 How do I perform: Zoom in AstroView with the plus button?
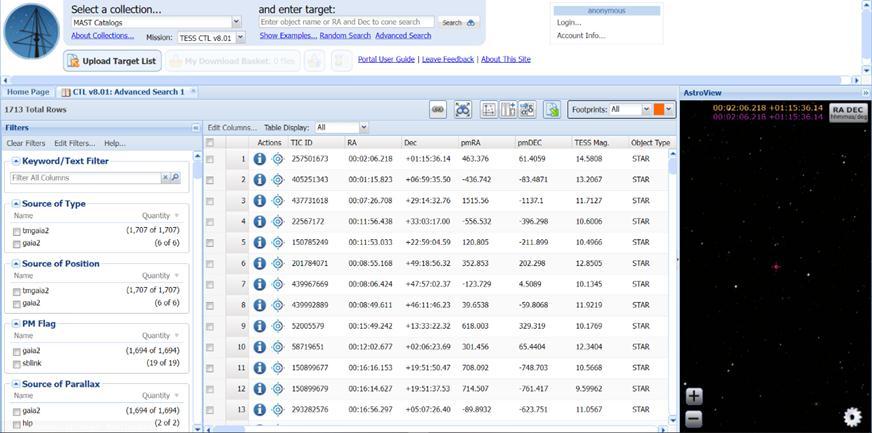pos(694,397)
